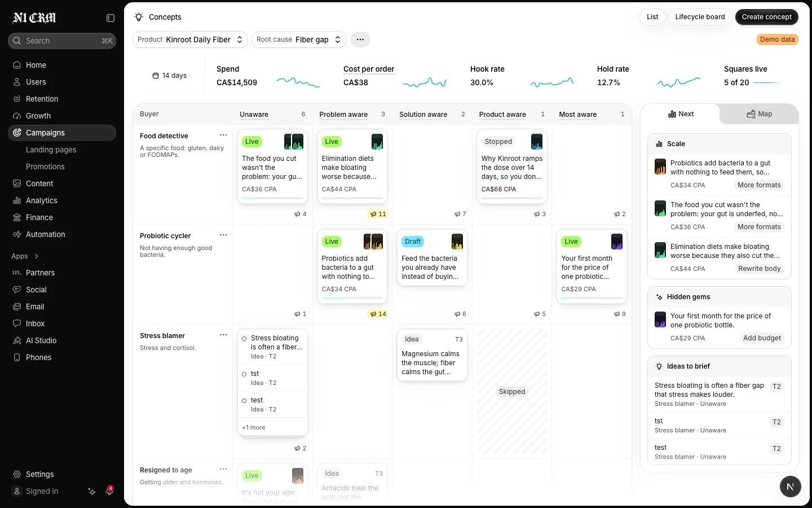Open Campaigns in sidebar
This screenshot has width=812, height=508.
coord(62,133)
